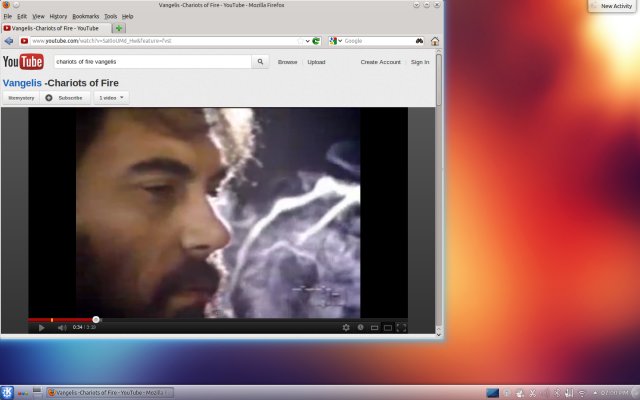Screen dimensions: 640x400
Task: Open the clipboard scissors tray icon
Action: [x=532, y=393]
